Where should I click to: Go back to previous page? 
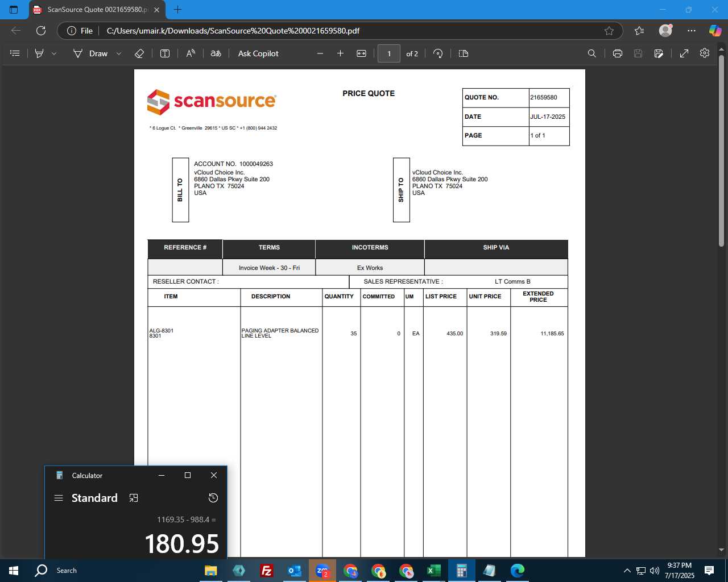tap(16, 31)
